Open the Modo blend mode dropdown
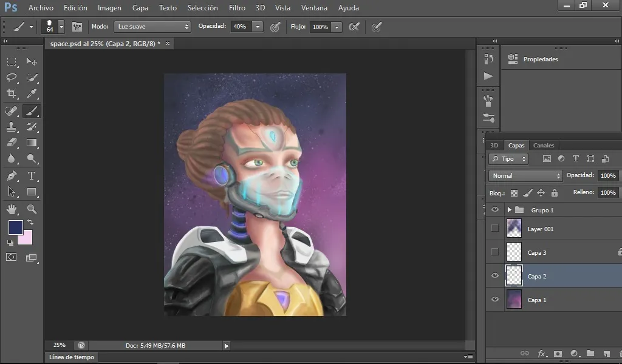 (152, 27)
